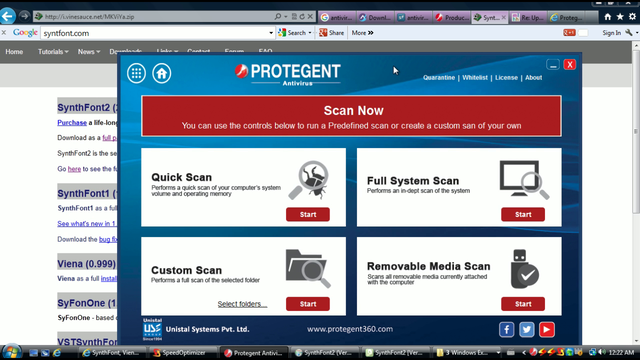Close the Synt... browser tab
The width and height of the screenshot is (640, 360).
point(504,17)
